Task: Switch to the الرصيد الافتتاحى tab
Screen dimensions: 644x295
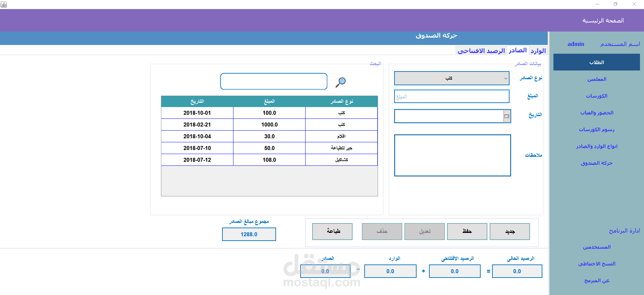Action: click(481, 51)
